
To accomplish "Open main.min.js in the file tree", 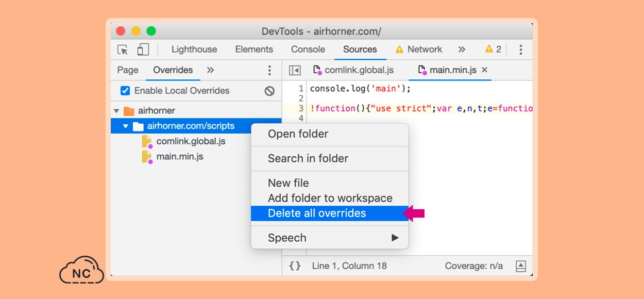I will point(180,156).
